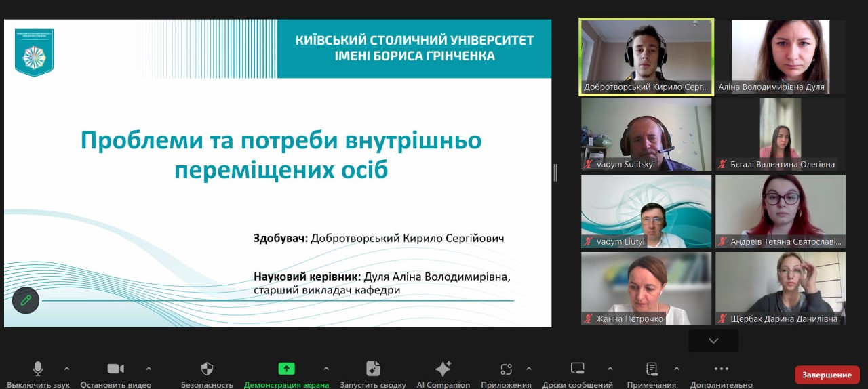Select Щербак Дарина Данилівна video thumbnail
Screen dimensions: 868x389
(781, 289)
